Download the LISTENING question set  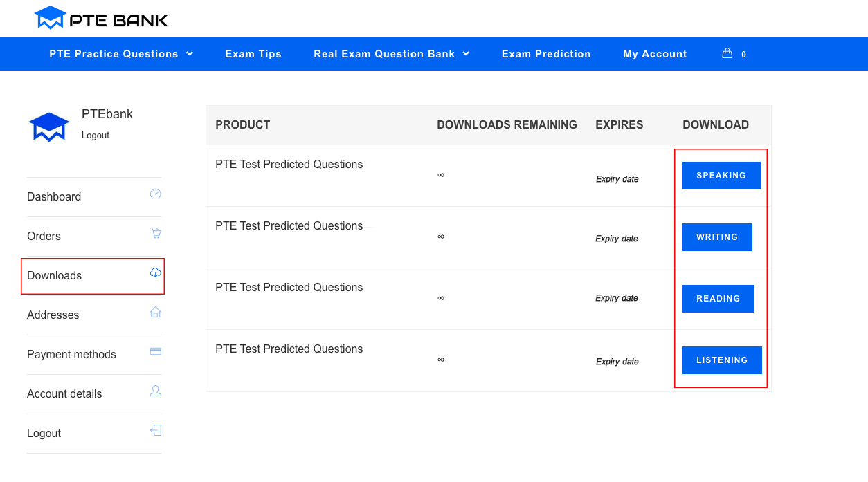(722, 360)
